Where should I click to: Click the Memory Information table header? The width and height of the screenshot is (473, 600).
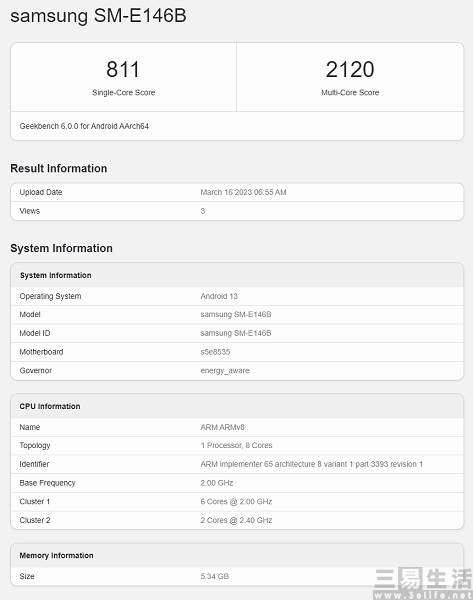(56, 555)
